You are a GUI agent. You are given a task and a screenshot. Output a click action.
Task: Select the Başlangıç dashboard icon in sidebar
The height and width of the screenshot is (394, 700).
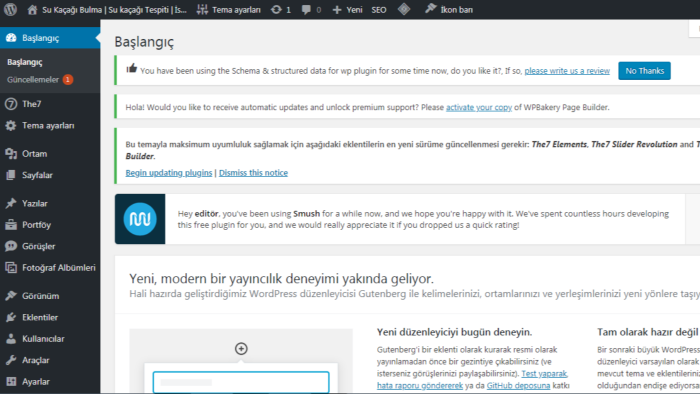click(11, 38)
